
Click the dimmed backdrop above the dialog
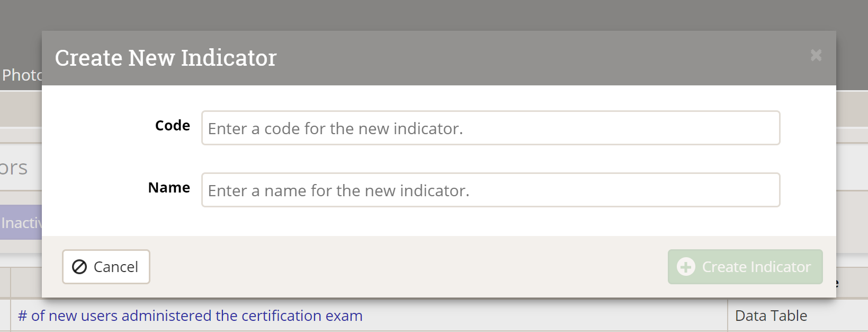pos(424,15)
